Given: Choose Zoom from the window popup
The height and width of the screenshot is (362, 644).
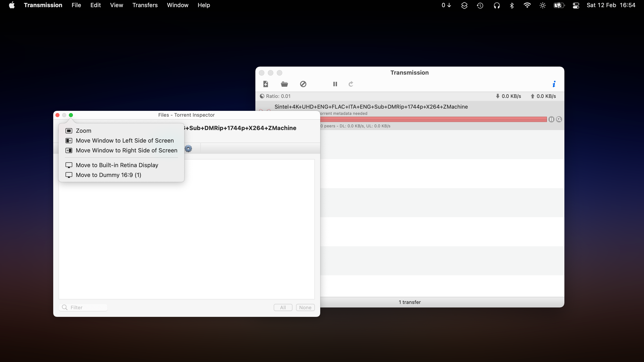Looking at the screenshot, I should click(x=121, y=131).
